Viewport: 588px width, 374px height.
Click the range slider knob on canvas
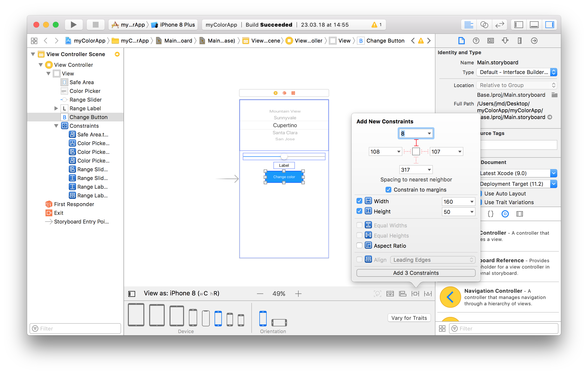[284, 156]
